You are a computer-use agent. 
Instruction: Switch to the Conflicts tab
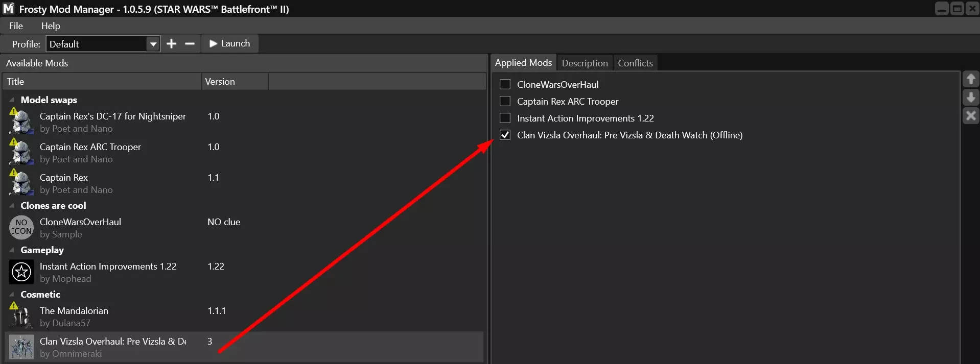635,63
